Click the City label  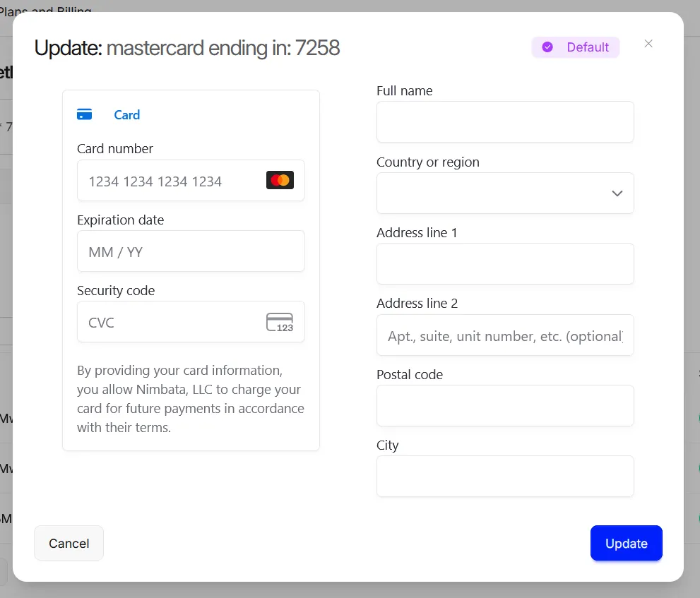pos(388,445)
